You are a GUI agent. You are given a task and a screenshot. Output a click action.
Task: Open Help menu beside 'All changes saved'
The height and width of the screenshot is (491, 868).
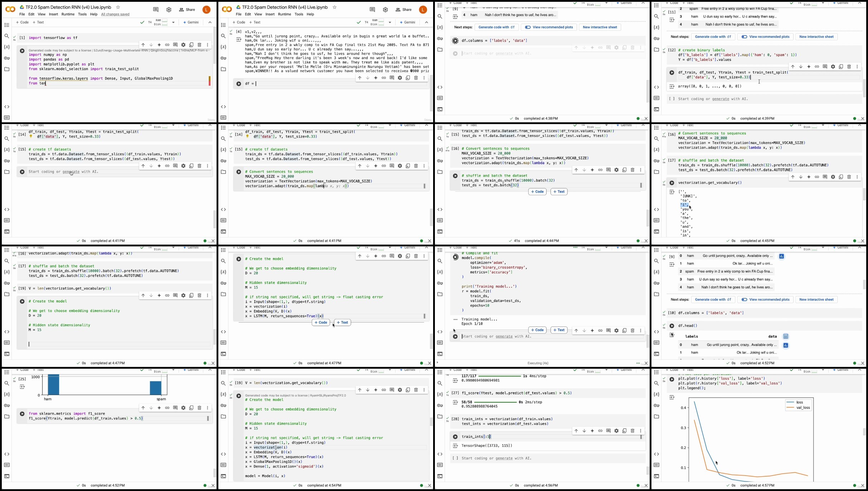[94, 15]
